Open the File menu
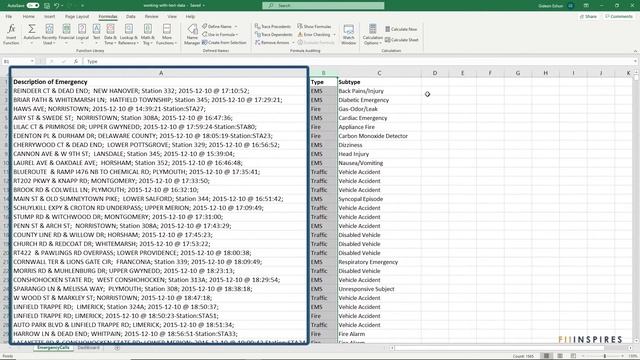The width and height of the screenshot is (640, 360). [x=9, y=16]
